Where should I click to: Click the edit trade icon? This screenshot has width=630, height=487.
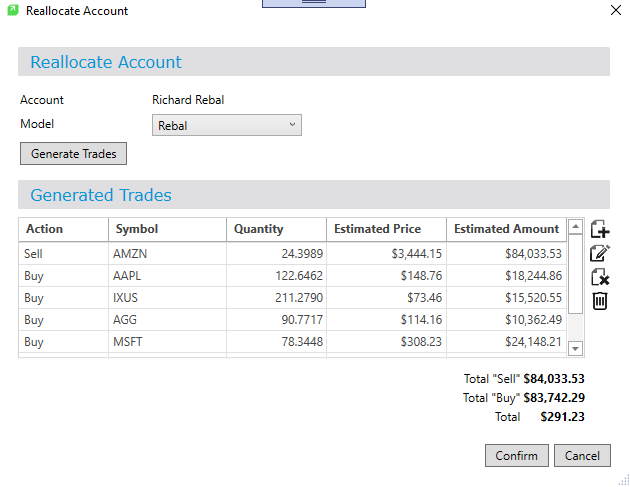tap(600, 253)
